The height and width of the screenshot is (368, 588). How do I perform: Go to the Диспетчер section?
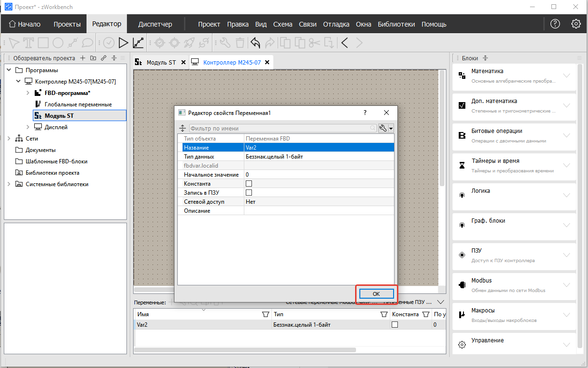point(155,24)
